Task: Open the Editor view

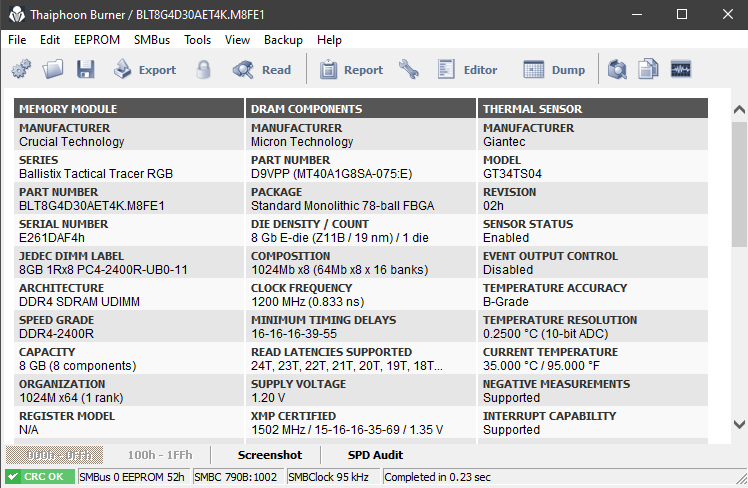Action: pos(468,70)
